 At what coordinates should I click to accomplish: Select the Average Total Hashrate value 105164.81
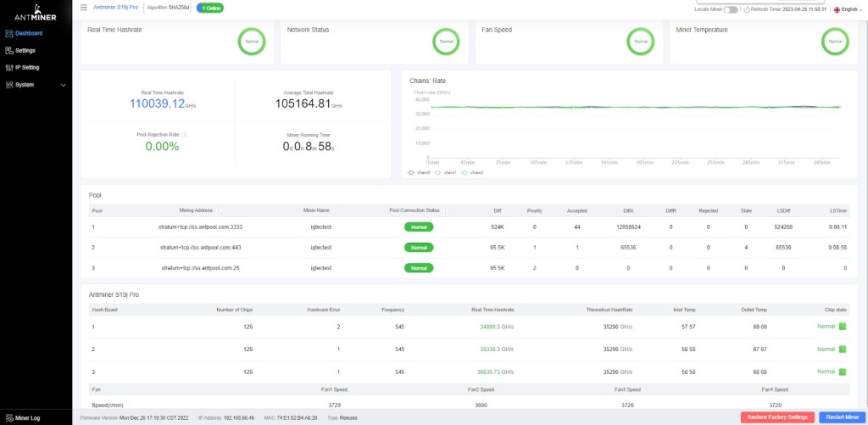(303, 103)
